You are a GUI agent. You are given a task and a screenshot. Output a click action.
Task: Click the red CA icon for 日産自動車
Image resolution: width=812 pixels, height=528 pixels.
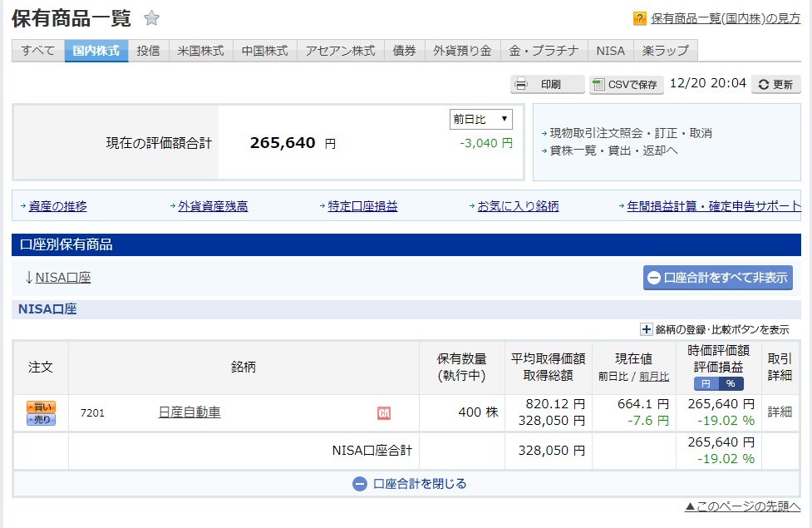coord(384,413)
